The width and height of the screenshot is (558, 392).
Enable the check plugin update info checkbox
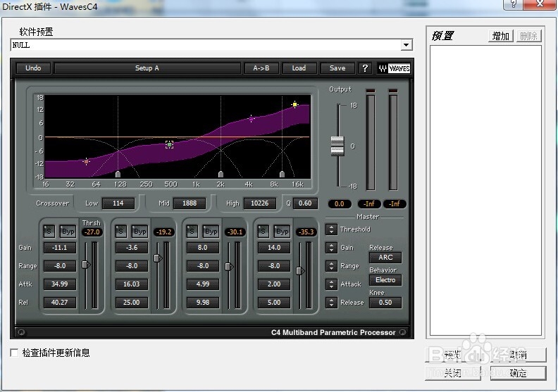14,353
